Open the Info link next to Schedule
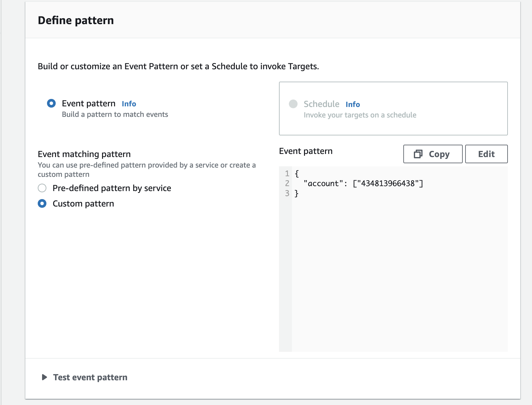The width and height of the screenshot is (532, 405). click(x=353, y=104)
